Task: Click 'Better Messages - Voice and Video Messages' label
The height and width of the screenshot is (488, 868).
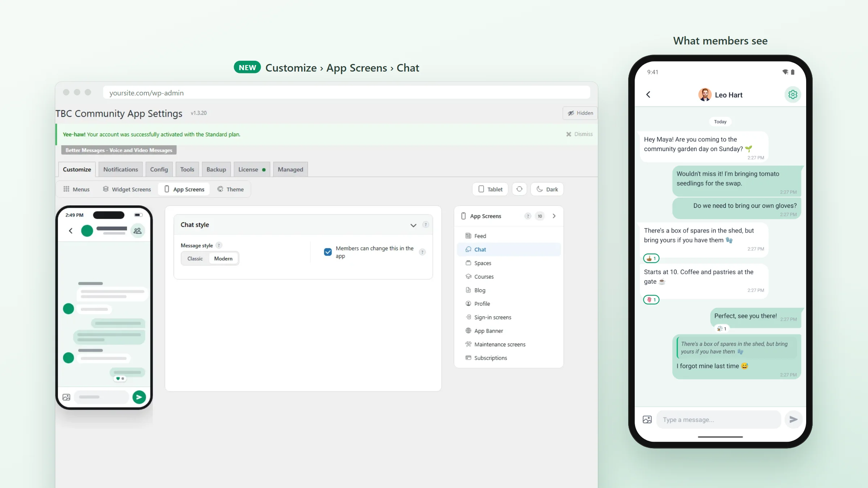Action: coord(119,150)
